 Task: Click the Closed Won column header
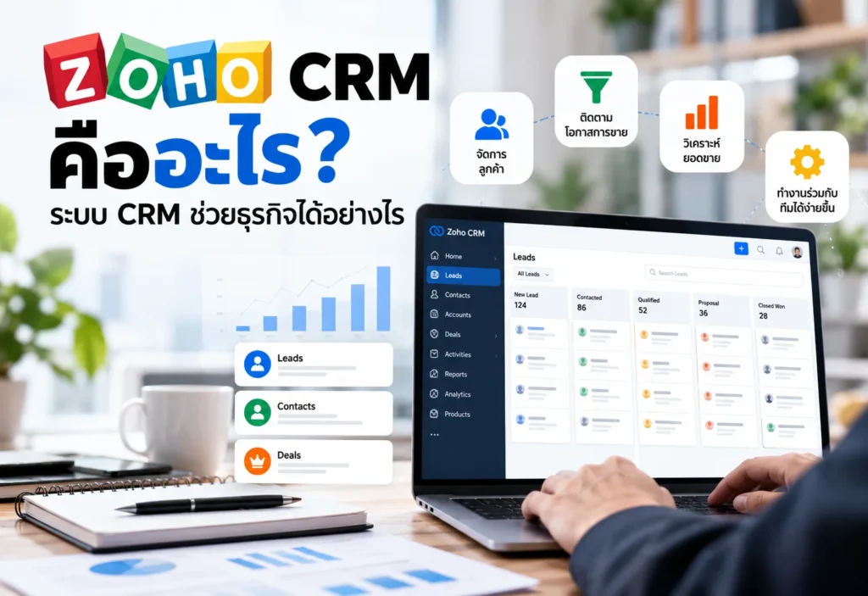coord(782,311)
